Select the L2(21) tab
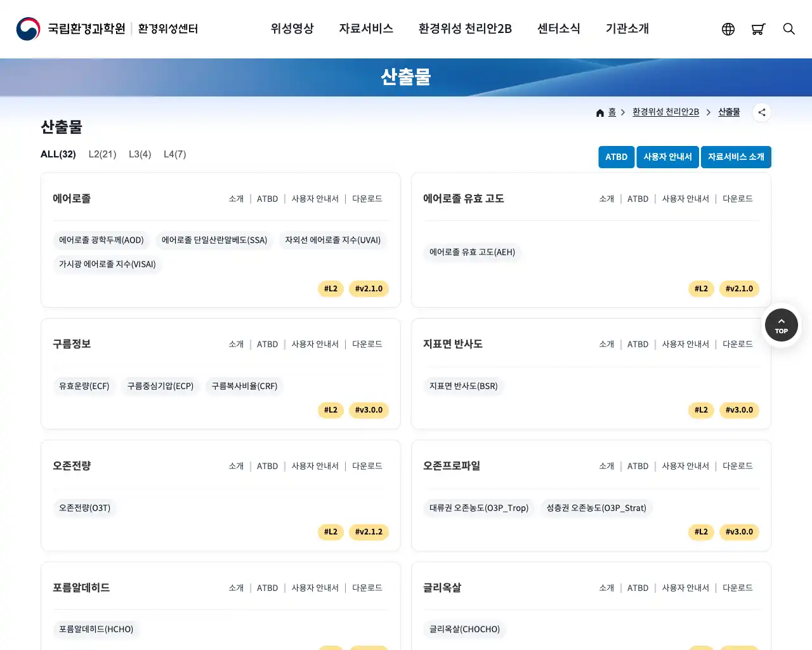 click(x=102, y=154)
